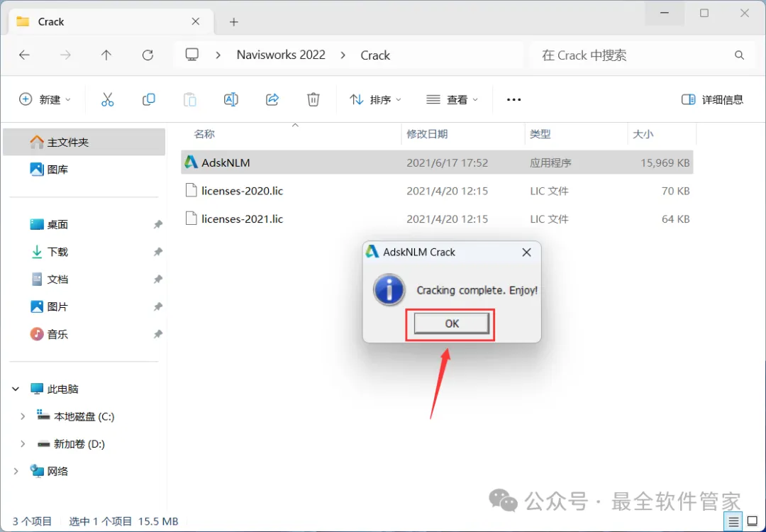This screenshot has width=766, height=532.
Task: Unpin 音乐 with its pin icon
Action: 157,334
